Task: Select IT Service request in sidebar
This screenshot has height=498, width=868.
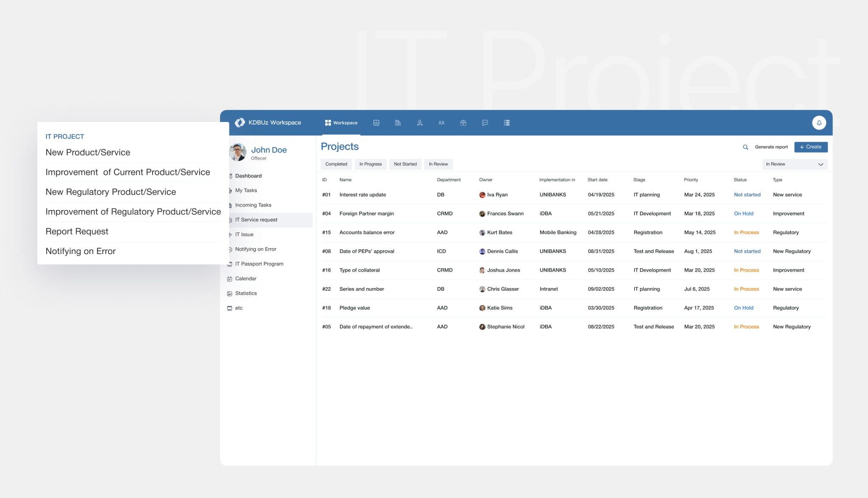Action: point(270,220)
